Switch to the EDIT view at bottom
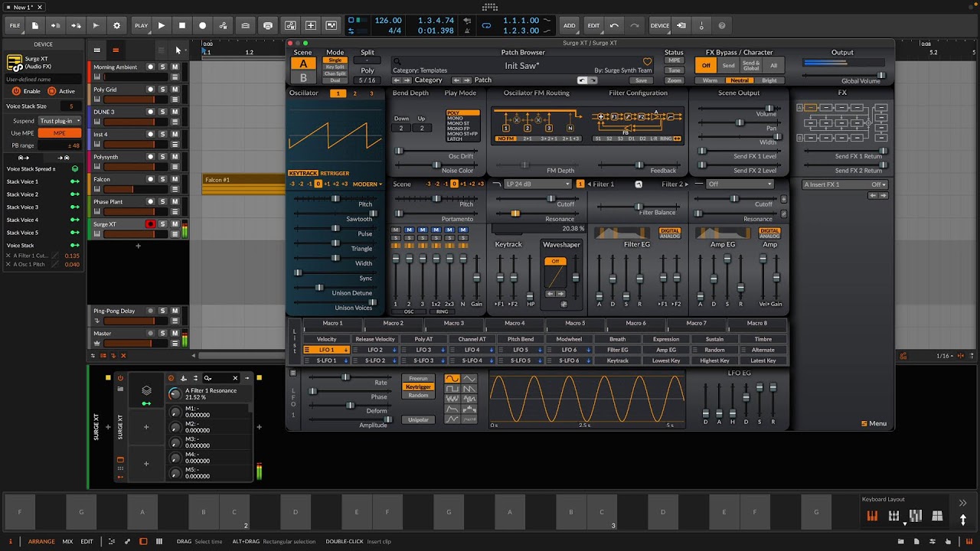The height and width of the screenshot is (551, 980). point(87,541)
